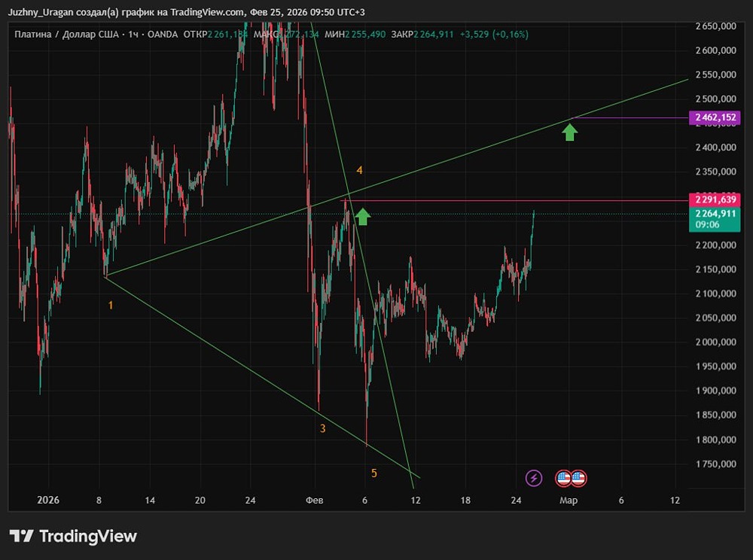
Task: Click the 2 350,000 price axis label
Action: coord(715,172)
